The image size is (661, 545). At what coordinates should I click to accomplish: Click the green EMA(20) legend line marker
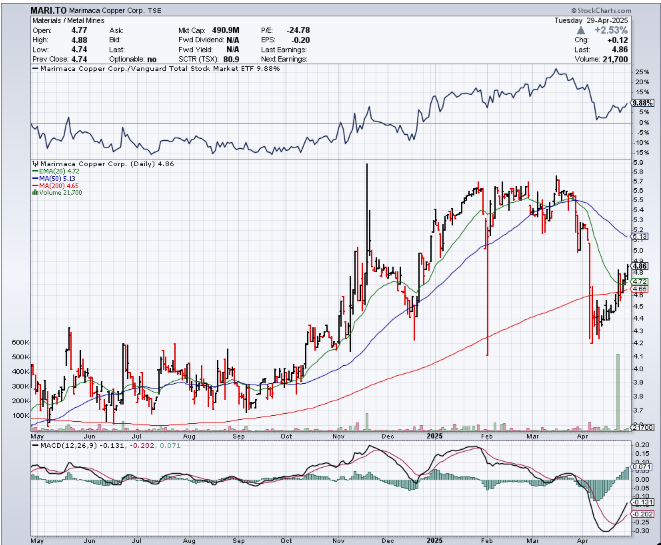(34, 170)
